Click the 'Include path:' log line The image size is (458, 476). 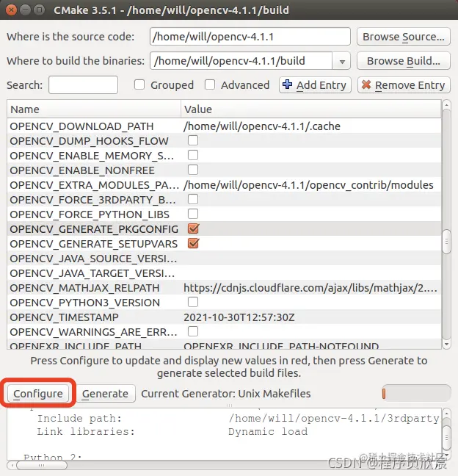79,419
